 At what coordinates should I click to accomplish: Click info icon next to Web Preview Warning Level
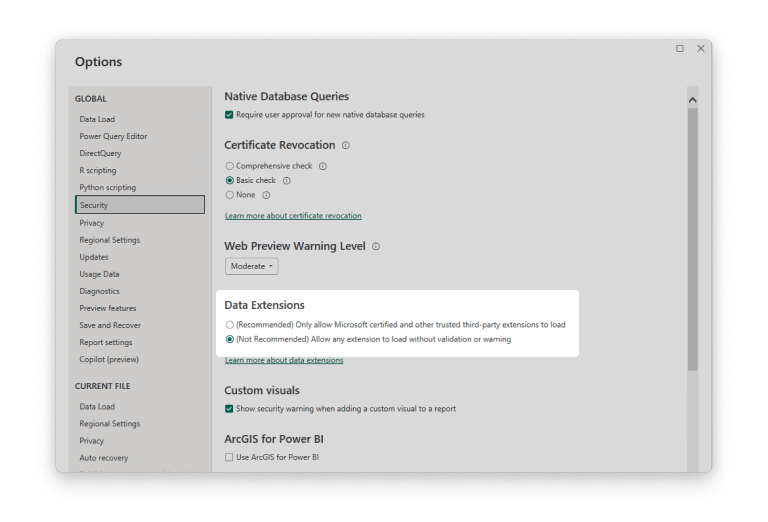tap(376, 246)
